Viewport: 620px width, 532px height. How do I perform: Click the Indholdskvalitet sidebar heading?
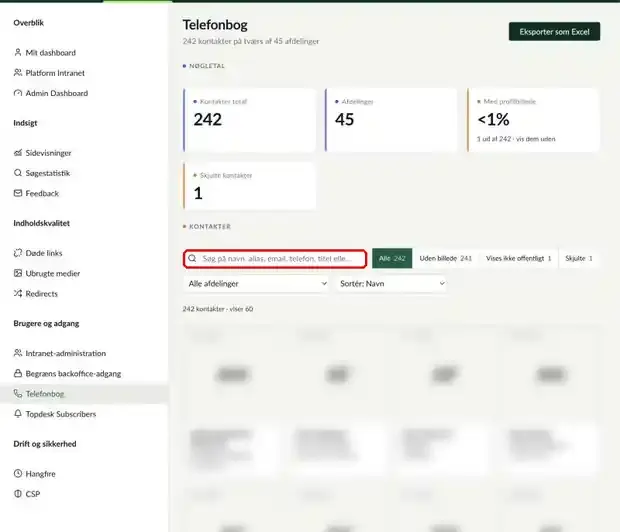pos(42,223)
